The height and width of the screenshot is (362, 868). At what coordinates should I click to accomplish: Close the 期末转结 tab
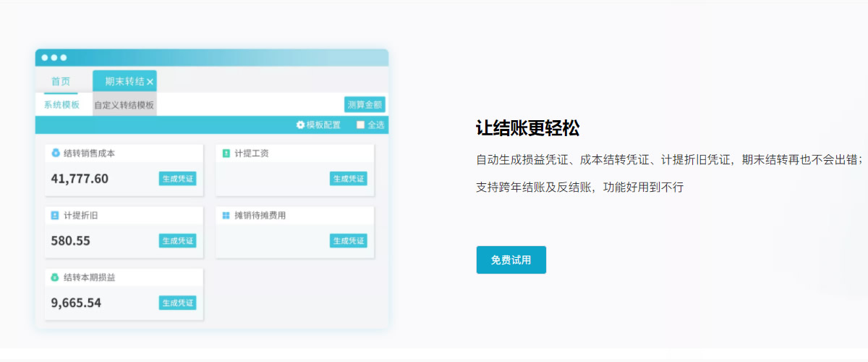(x=150, y=82)
